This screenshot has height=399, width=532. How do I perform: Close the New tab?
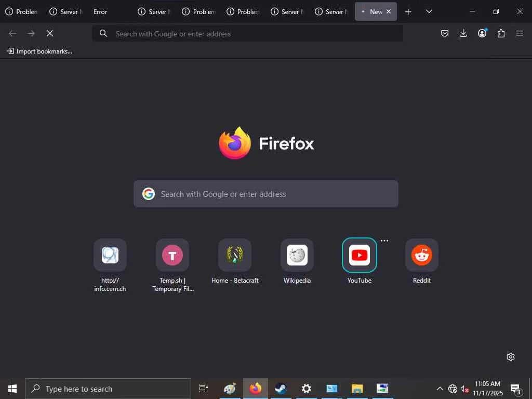point(389,11)
